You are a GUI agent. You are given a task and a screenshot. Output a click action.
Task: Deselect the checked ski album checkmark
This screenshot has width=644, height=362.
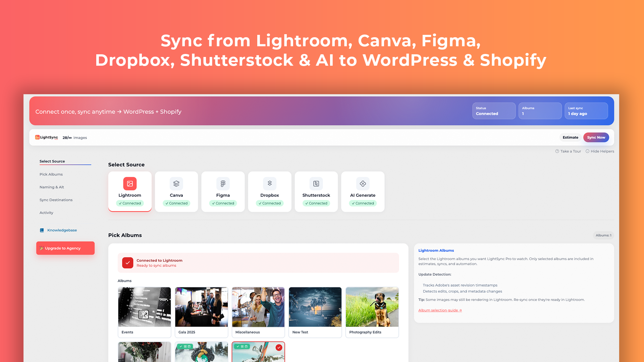coord(279,348)
